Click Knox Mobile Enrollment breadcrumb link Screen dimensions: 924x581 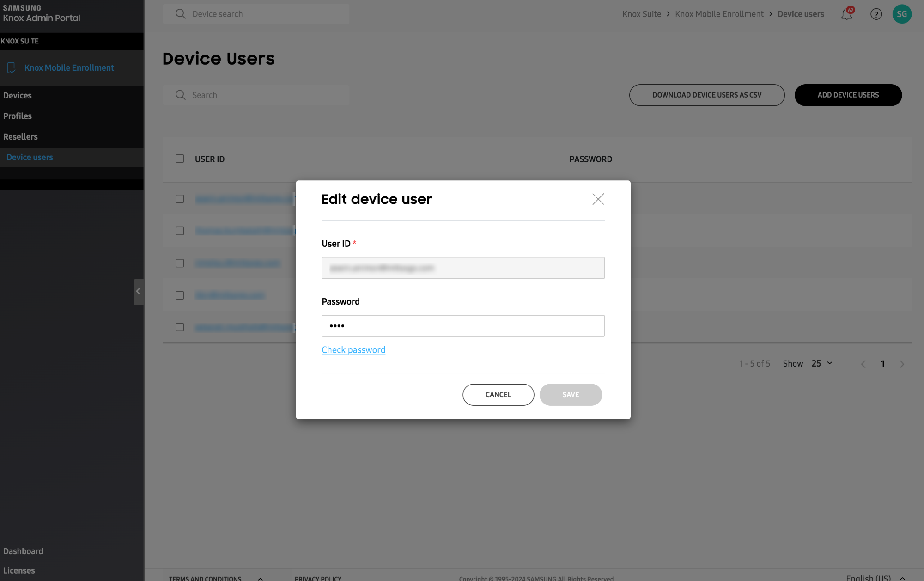719,14
